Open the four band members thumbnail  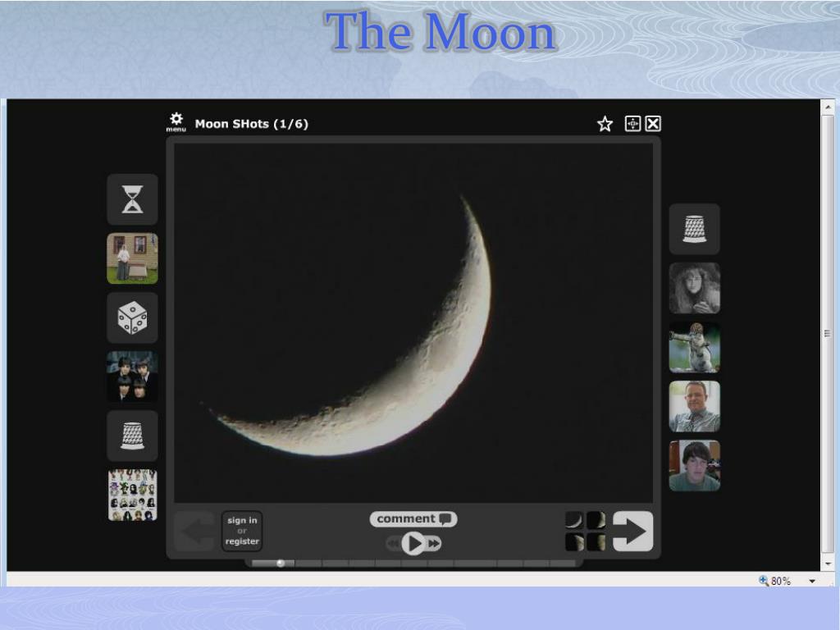click(x=132, y=377)
